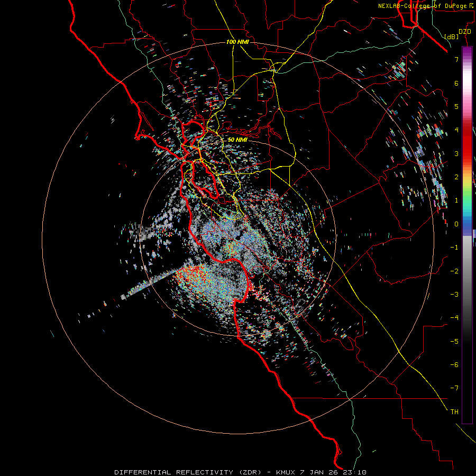The width and height of the screenshot is (476, 476).
Task: Select the -1 dB scale value
Action: pyautogui.click(x=454, y=248)
